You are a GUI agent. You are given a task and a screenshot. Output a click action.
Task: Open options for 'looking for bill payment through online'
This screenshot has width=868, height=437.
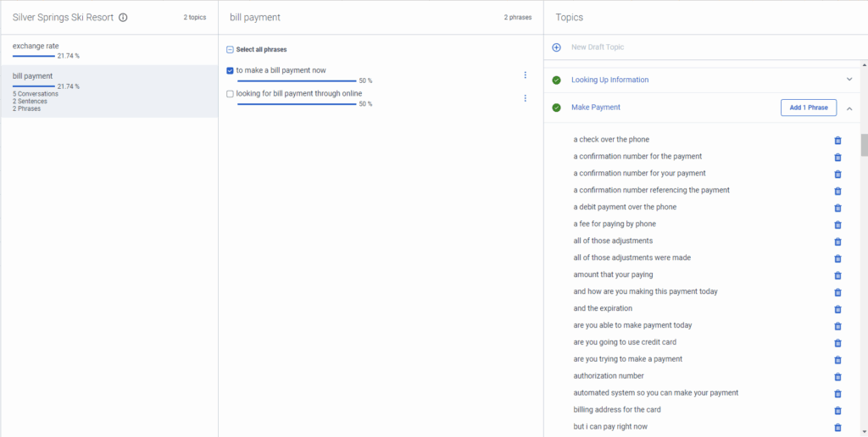coord(526,98)
